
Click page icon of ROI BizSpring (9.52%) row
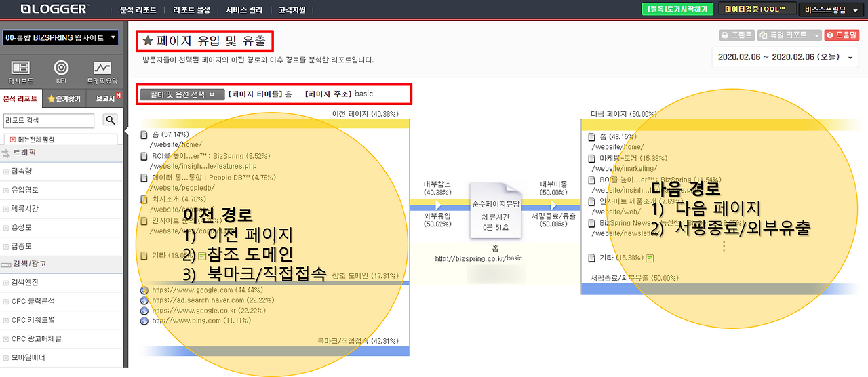point(144,156)
